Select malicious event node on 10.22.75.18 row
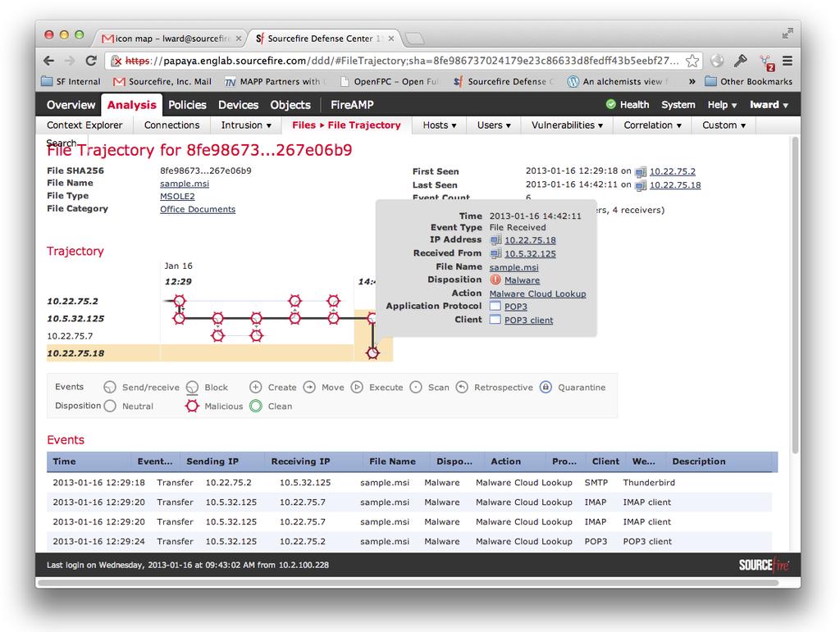The height and width of the screenshot is (632, 840). tap(372, 353)
